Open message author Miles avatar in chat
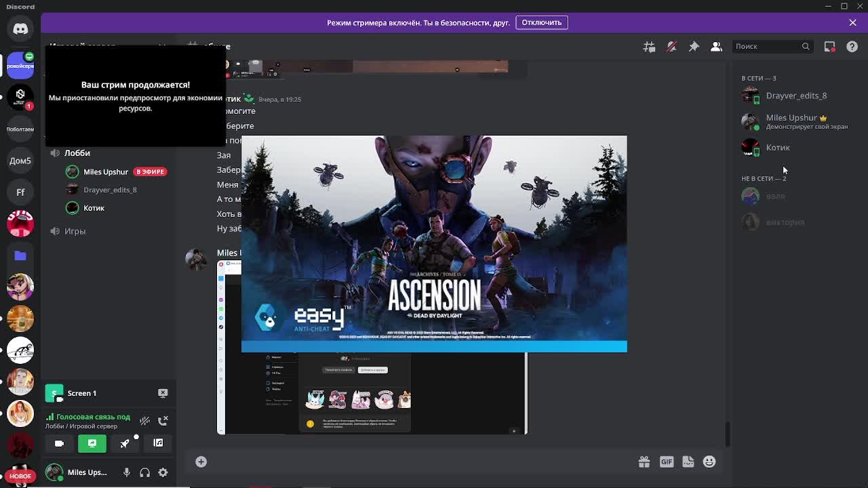 pyautogui.click(x=196, y=259)
